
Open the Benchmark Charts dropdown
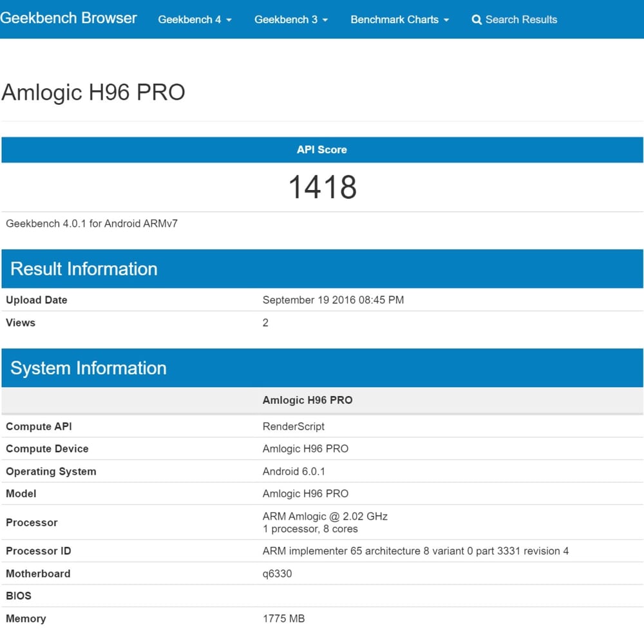(x=399, y=19)
